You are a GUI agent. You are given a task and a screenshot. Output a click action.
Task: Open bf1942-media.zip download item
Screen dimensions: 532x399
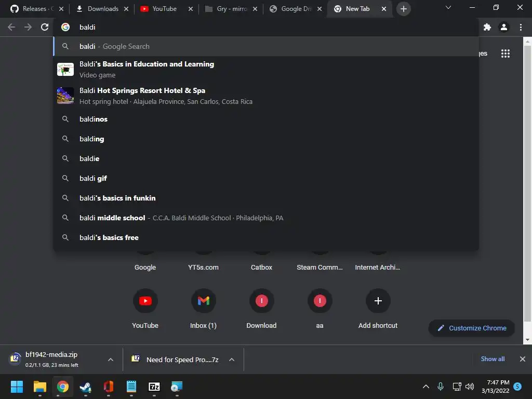(x=51, y=359)
